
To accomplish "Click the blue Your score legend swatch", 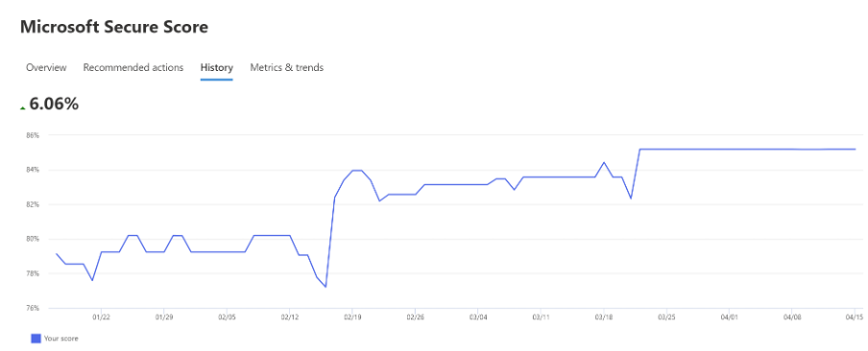I will click(36, 339).
